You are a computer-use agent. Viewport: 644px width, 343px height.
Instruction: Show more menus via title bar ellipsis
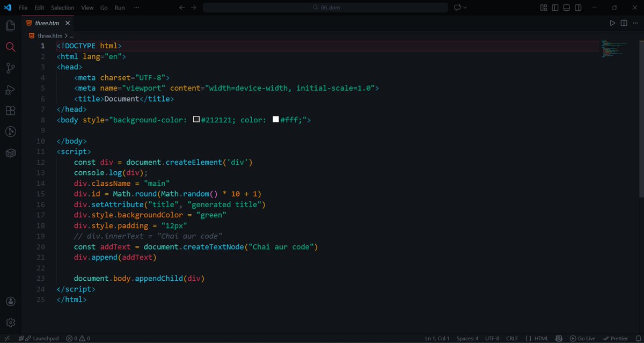tap(136, 8)
